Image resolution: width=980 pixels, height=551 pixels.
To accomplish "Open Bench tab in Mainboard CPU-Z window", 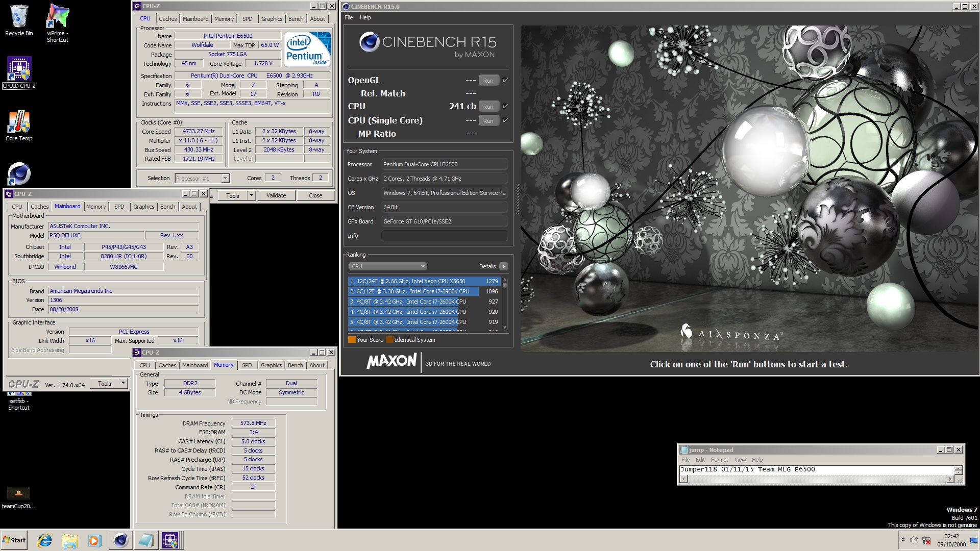I will (167, 207).
